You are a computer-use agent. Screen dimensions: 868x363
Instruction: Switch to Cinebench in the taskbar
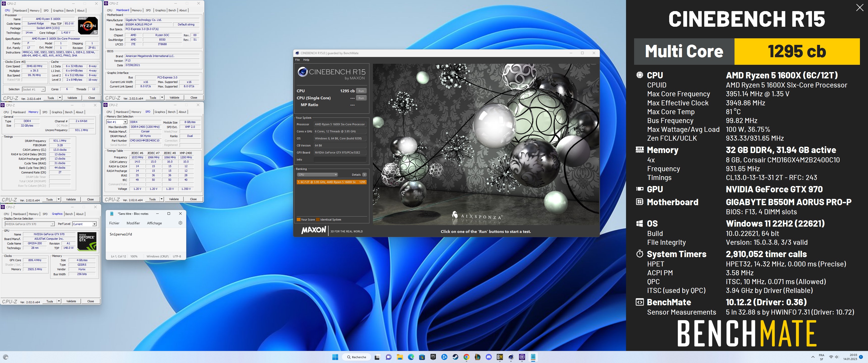[511, 357]
